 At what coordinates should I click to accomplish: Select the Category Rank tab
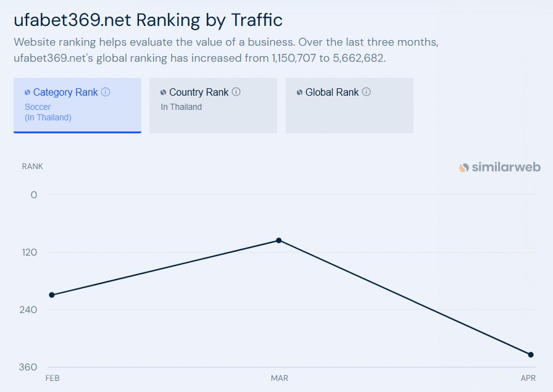77,106
